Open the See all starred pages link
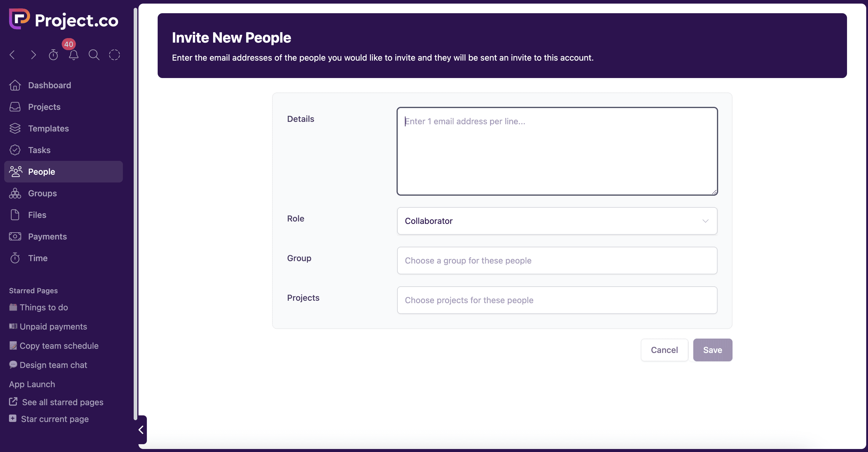868x452 pixels. (x=62, y=402)
